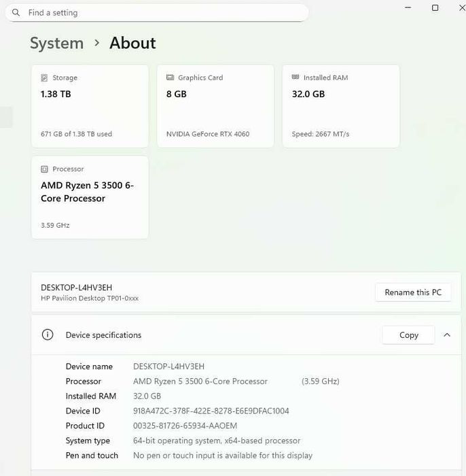
Task: Select 'No pen or touch input' value
Action: coord(223,456)
